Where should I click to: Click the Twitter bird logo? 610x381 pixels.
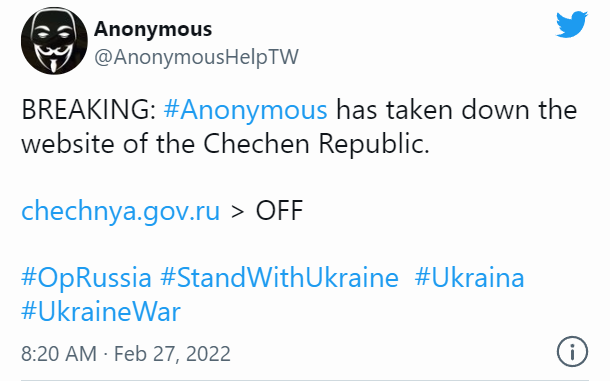pyautogui.click(x=571, y=25)
